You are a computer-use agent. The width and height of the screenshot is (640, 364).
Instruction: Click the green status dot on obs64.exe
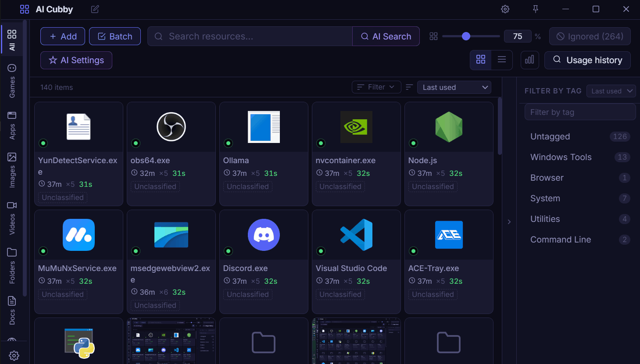pos(136,143)
